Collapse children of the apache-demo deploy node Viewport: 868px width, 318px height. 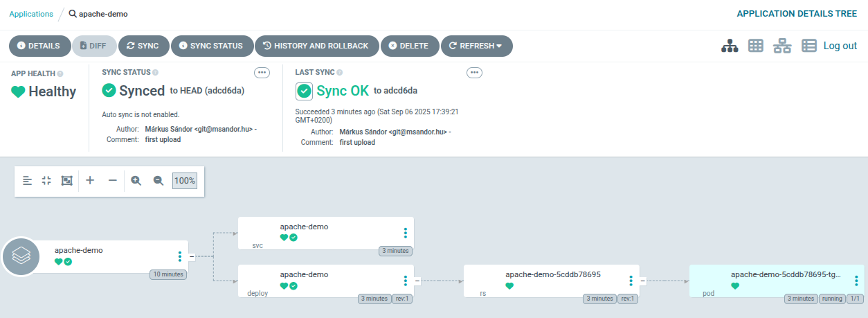point(417,281)
